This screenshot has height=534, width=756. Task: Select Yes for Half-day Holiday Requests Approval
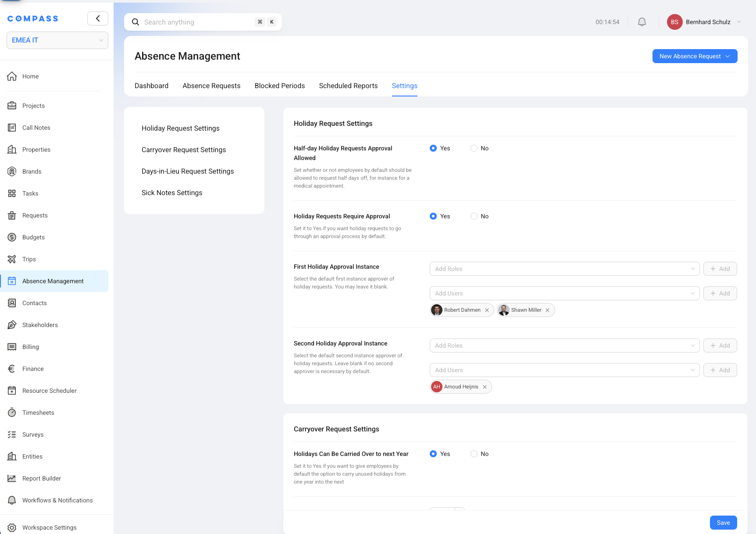tap(433, 148)
